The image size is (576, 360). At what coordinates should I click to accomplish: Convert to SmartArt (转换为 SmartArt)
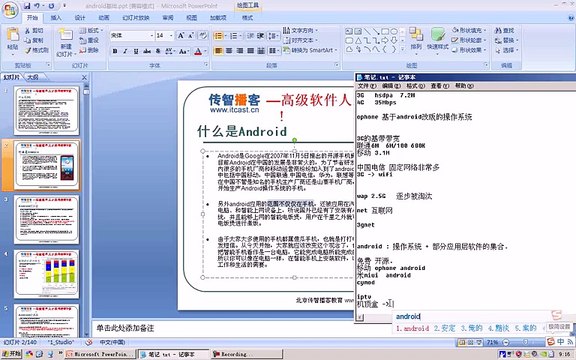[310, 50]
